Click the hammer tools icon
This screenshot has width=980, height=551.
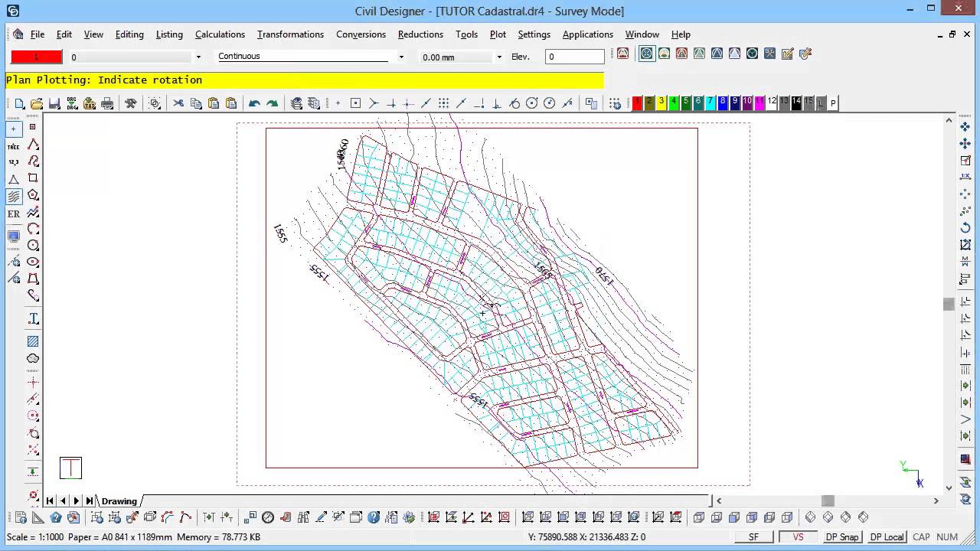[x=131, y=103]
